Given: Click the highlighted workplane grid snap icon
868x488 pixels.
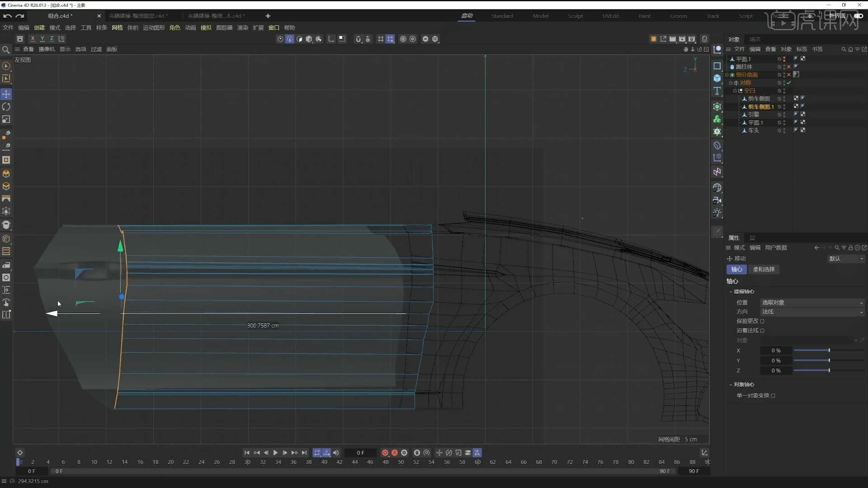Looking at the screenshot, I should coord(390,39).
